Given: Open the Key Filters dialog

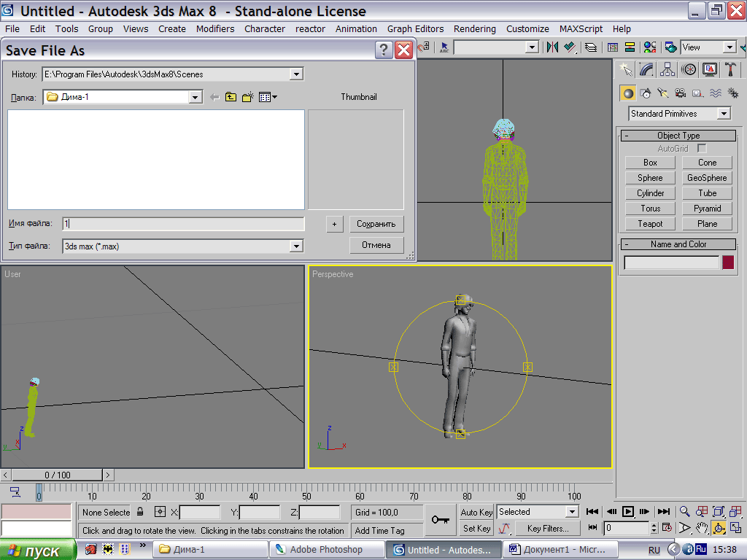Looking at the screenshot, I should (x=548, y=528).
